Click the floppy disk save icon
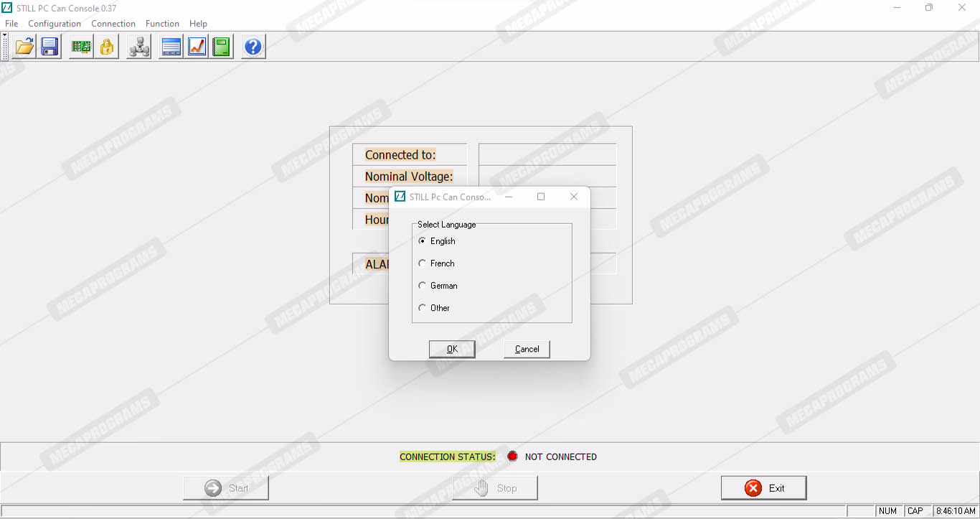The height and width of the screenshot is (519, 980). pos(50,47)
